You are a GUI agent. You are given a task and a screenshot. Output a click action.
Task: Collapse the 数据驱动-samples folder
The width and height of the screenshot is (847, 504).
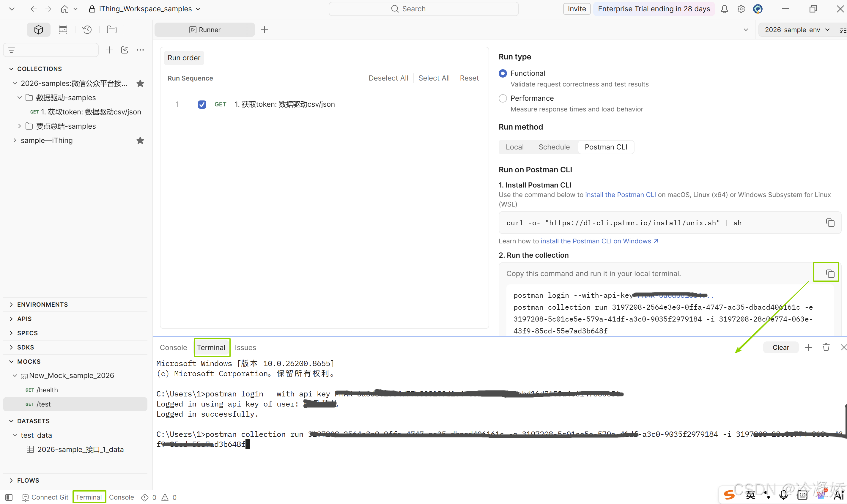pos(19,97)
